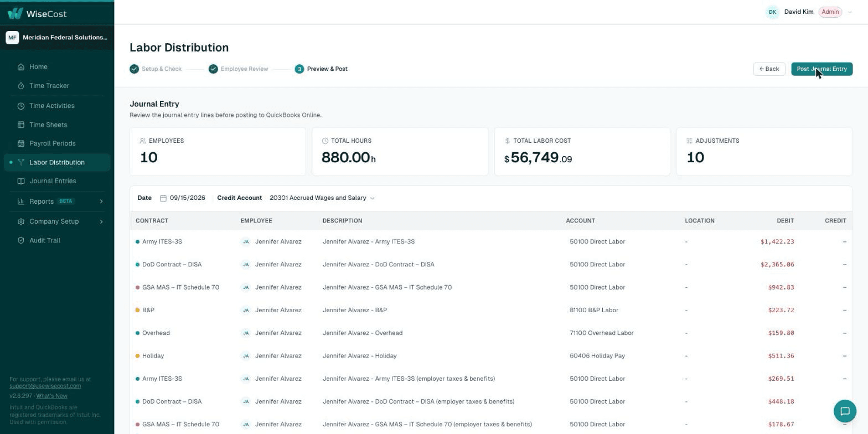Image resolution: width=868 pixels, height=434 pixels.
Task: Open the Credit Account dropdown
Action: point(322,198)
